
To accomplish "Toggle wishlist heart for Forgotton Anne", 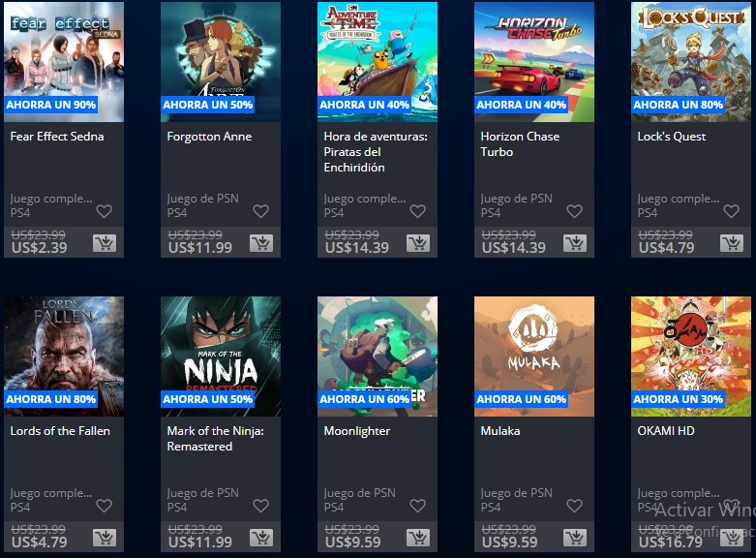I will tap(260, 211).
